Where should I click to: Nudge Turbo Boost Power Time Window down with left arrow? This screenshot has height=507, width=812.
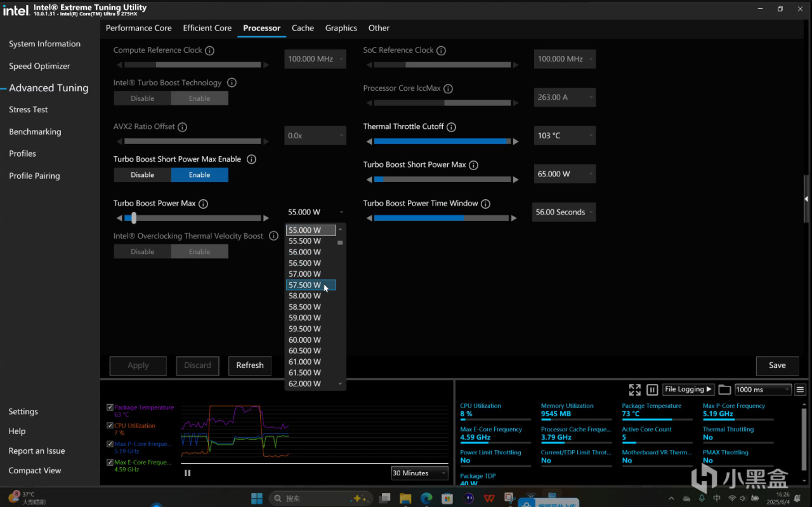click(369, 218)
